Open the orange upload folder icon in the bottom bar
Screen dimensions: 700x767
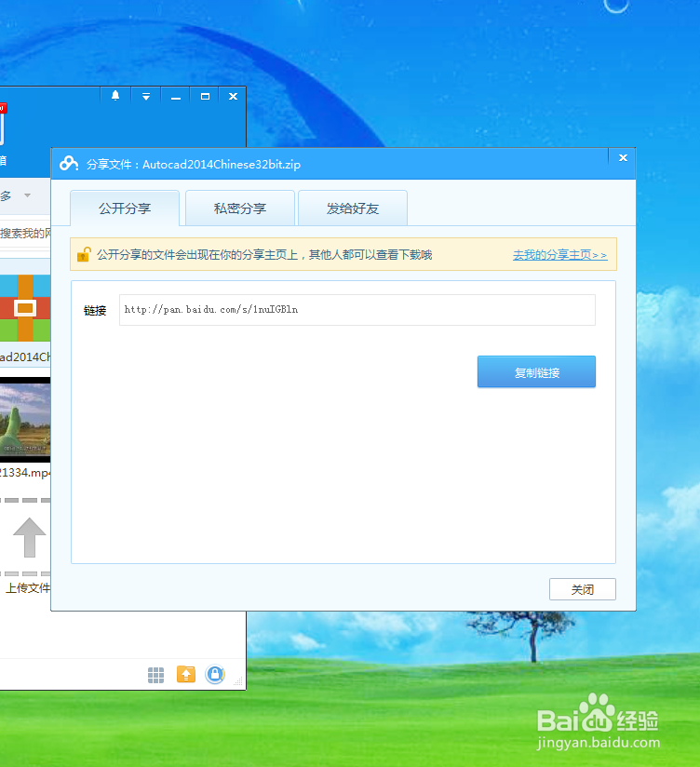coord(186,675)
